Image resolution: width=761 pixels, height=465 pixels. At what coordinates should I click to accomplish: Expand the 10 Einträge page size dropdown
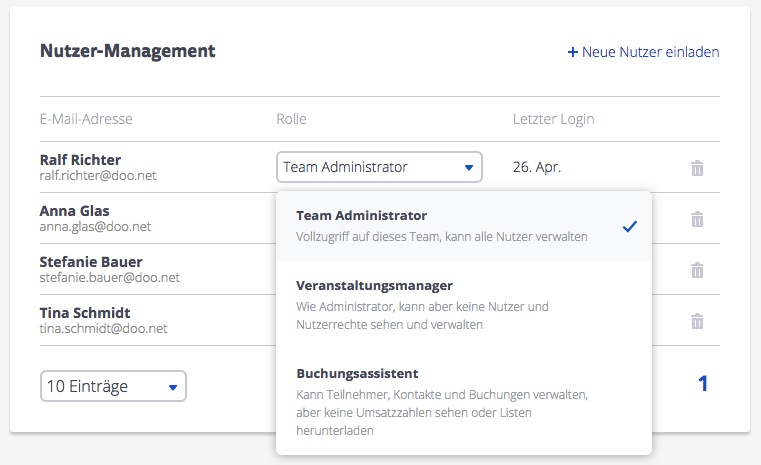113,386
